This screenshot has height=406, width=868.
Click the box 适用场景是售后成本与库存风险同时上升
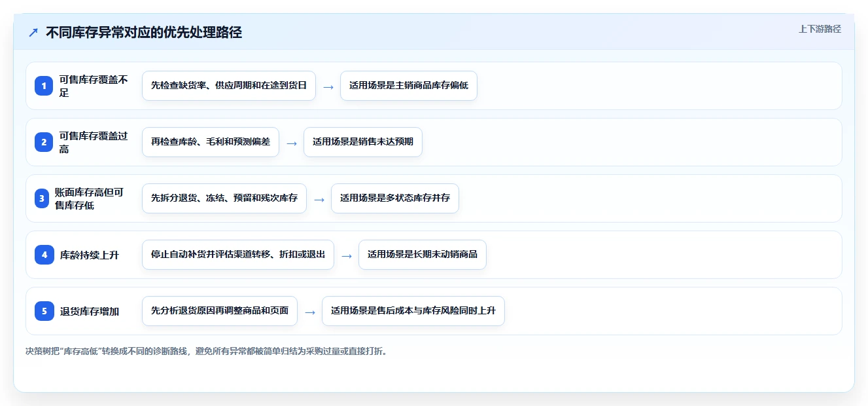pyautogui.click(x=413, y=311)
